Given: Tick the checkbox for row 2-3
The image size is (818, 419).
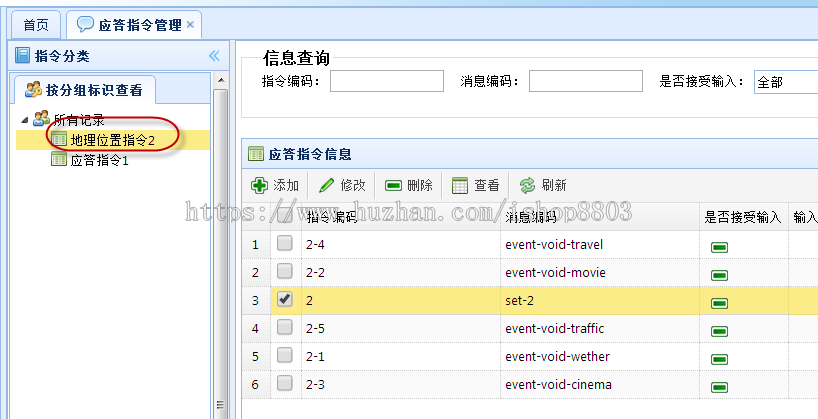Looking at the screenshot, I should (x=284, y=383).
